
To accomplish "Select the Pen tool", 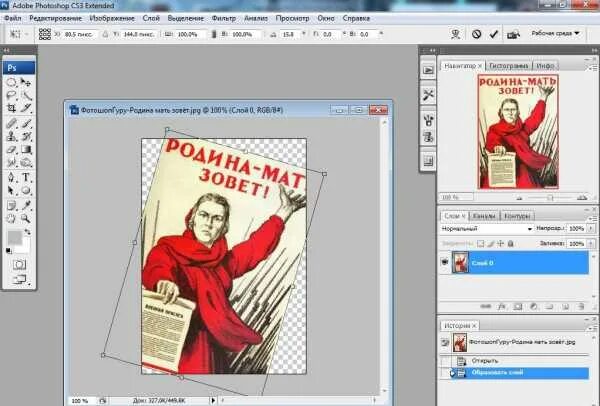I will (11, 177).
